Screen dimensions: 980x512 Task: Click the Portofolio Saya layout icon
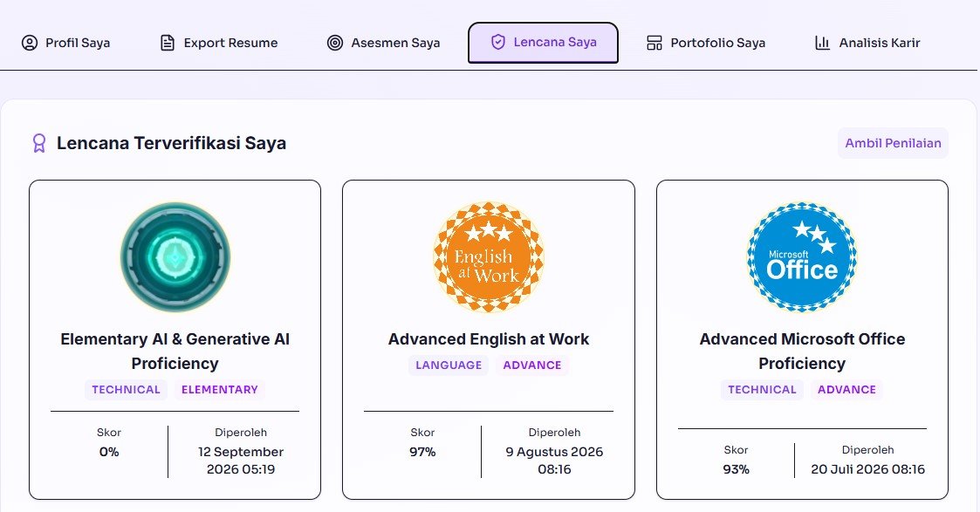pyautogui.click(x=654, y=43)
